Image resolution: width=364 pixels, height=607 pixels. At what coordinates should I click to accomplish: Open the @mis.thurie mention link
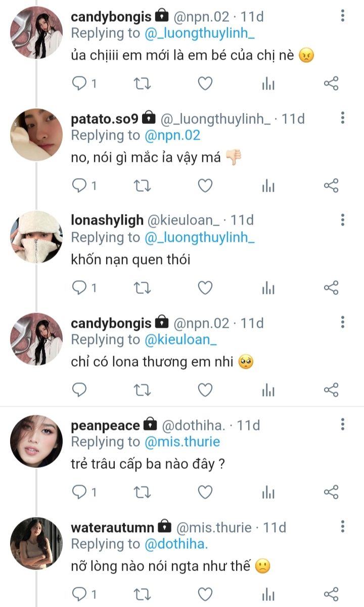182,442
